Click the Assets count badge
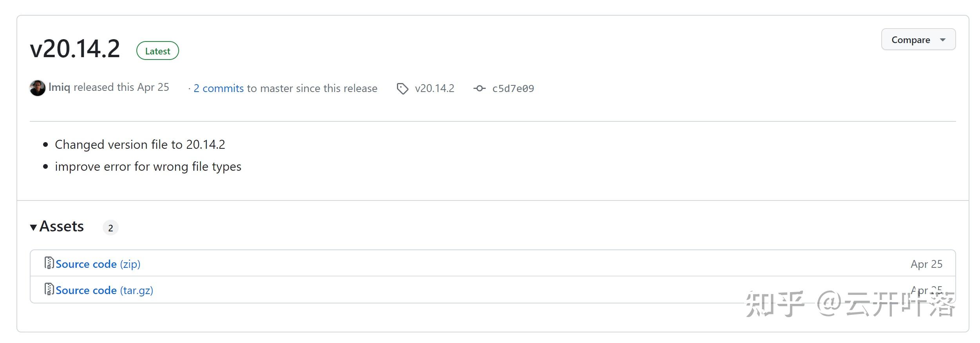Image resolution: width=980 pixels, height=343 pixels. pos(110,228)
